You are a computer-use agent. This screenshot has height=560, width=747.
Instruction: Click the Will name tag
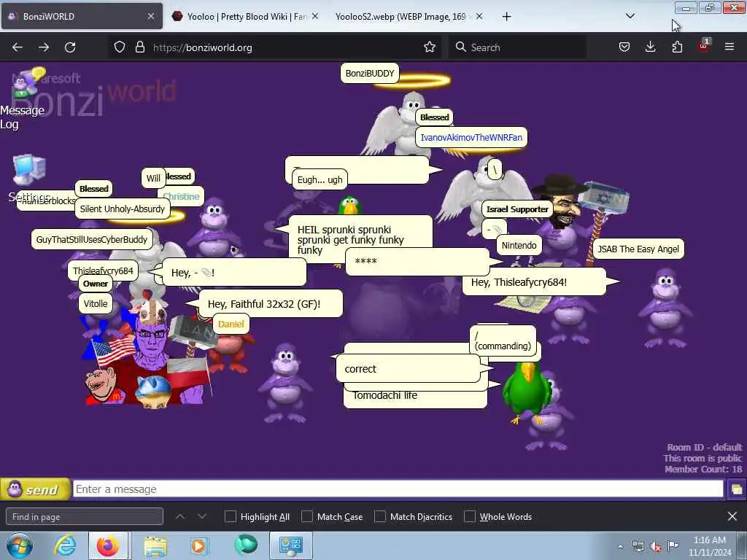[153, 178]
